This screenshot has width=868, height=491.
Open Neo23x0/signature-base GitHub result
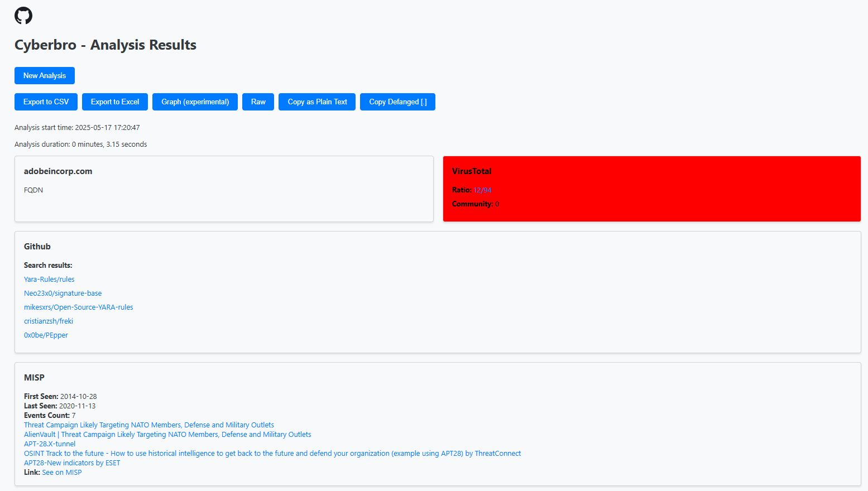[63, 293]
